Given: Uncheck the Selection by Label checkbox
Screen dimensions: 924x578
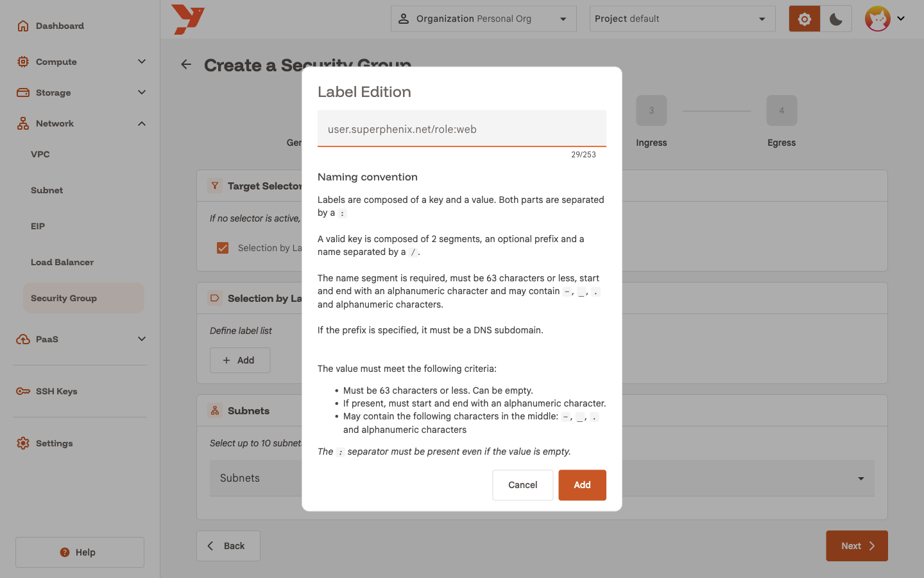Looking at the screenshot, I should point(223,248).
